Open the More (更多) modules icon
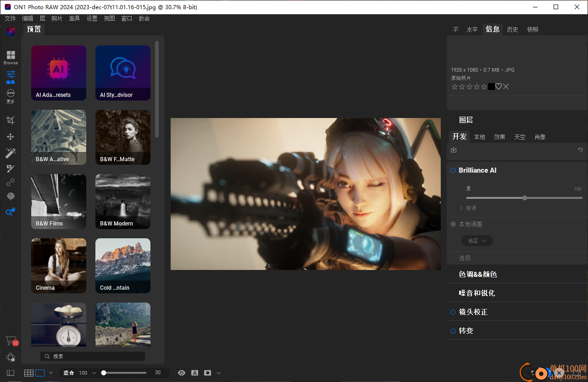 coord(11,95)
